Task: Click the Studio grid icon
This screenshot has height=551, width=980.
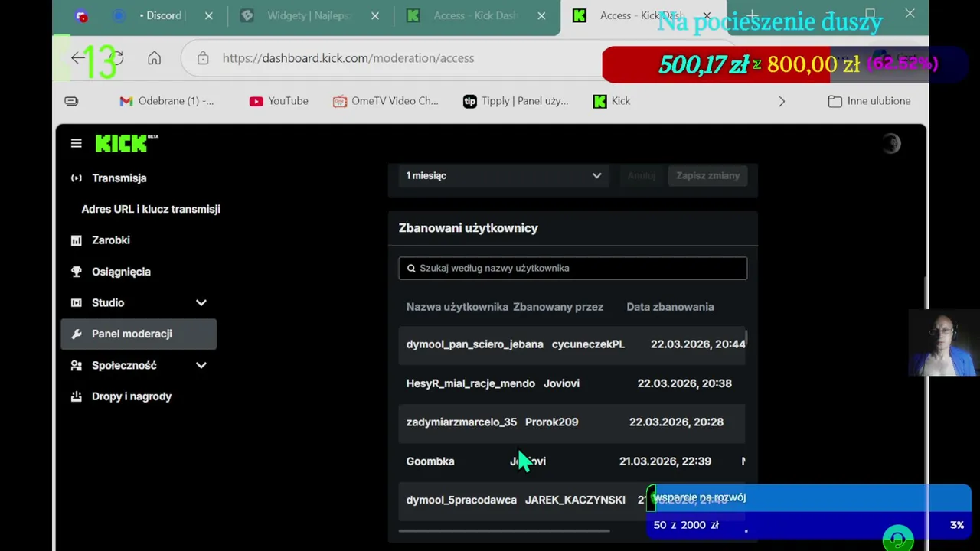Action: coord(76,303)
